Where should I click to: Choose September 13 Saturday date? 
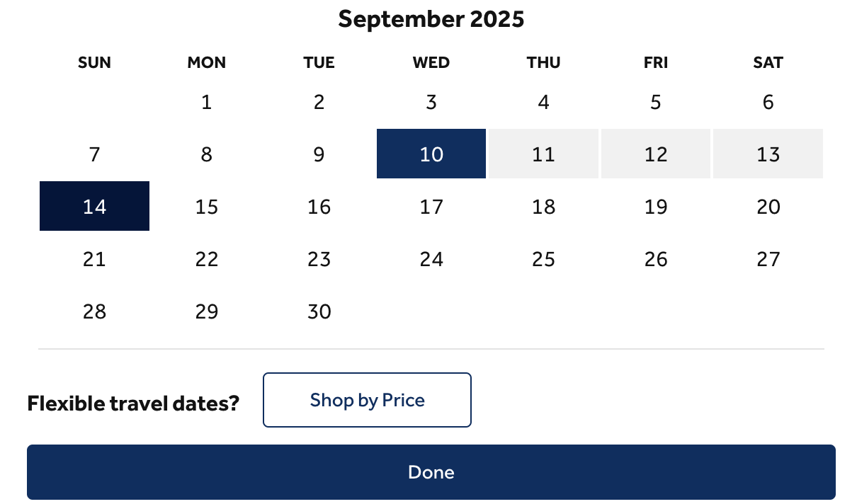(768, 154)
